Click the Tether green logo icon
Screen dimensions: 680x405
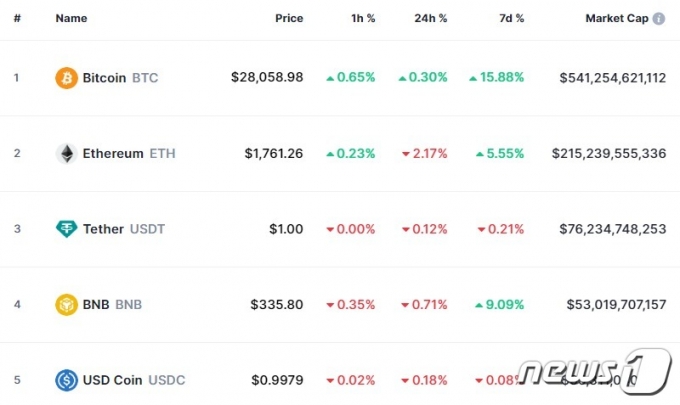coord(66,229)
